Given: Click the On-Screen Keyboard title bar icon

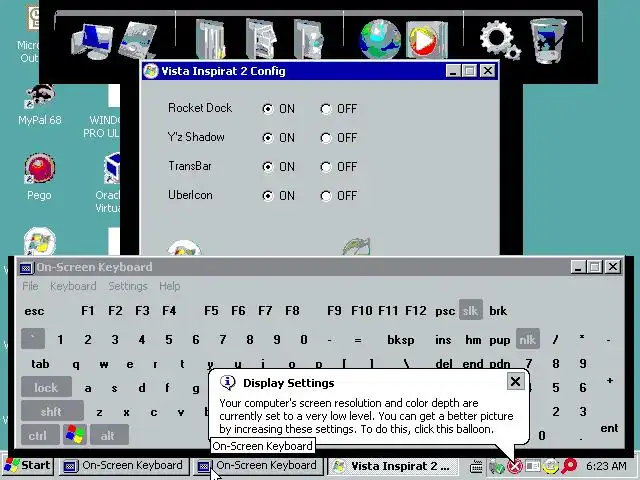Looking at the screenshot, I should (26, 268).
